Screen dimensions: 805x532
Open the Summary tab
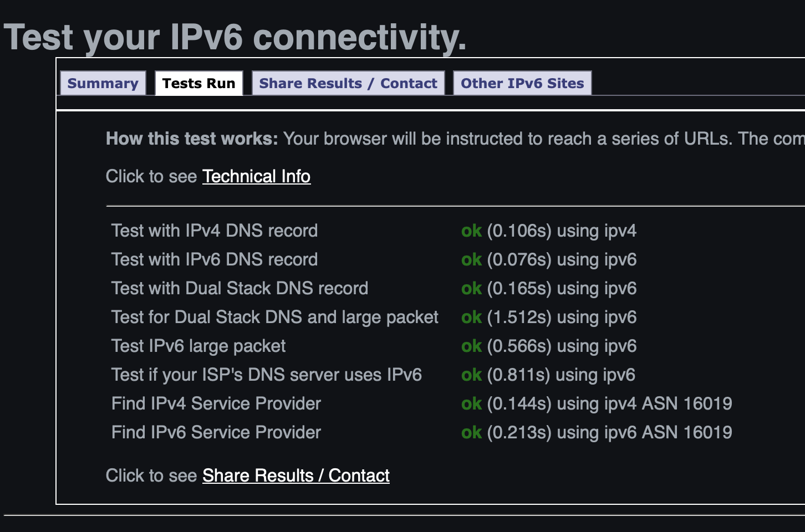tap(103, 83)
